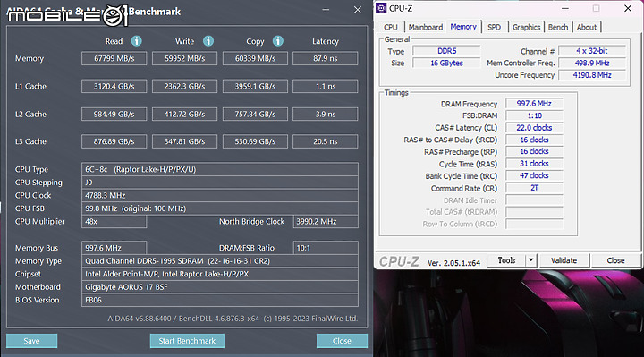
Task: Switch to the Mainboard tab
Action: [x=426, y=27]
